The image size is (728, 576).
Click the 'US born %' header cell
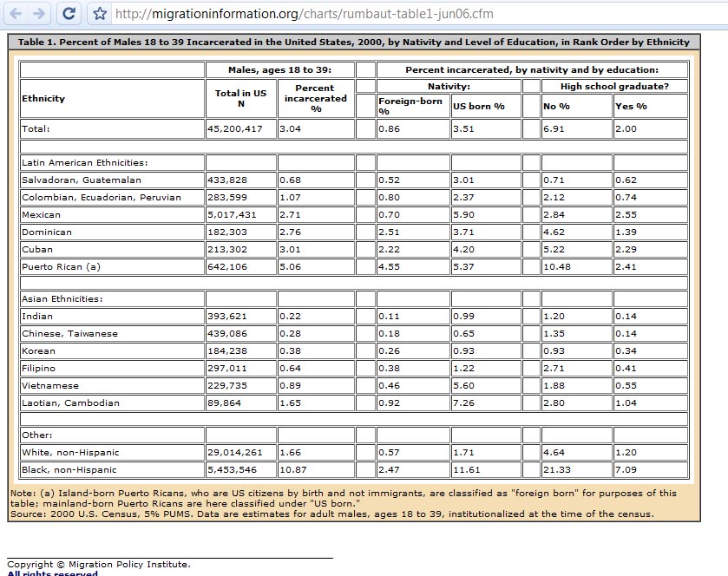[x=479, y=107]
